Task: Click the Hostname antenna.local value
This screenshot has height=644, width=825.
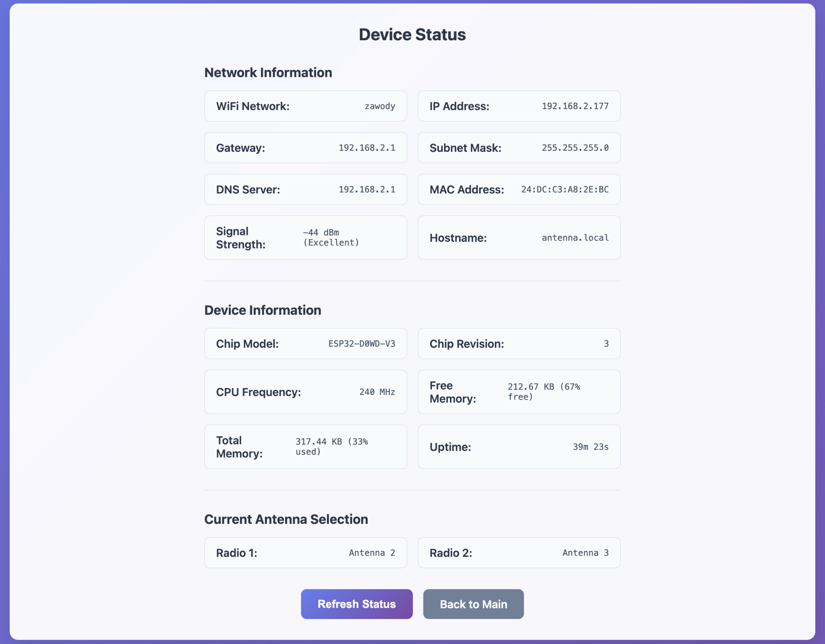Action: coord(575,238)
